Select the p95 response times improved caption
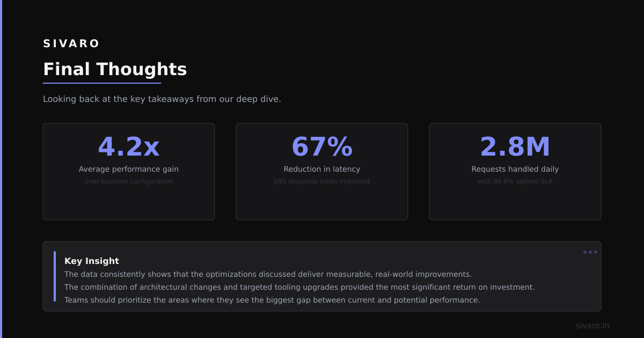The width and height of the screenshot is (644, 338). point(322,181)
